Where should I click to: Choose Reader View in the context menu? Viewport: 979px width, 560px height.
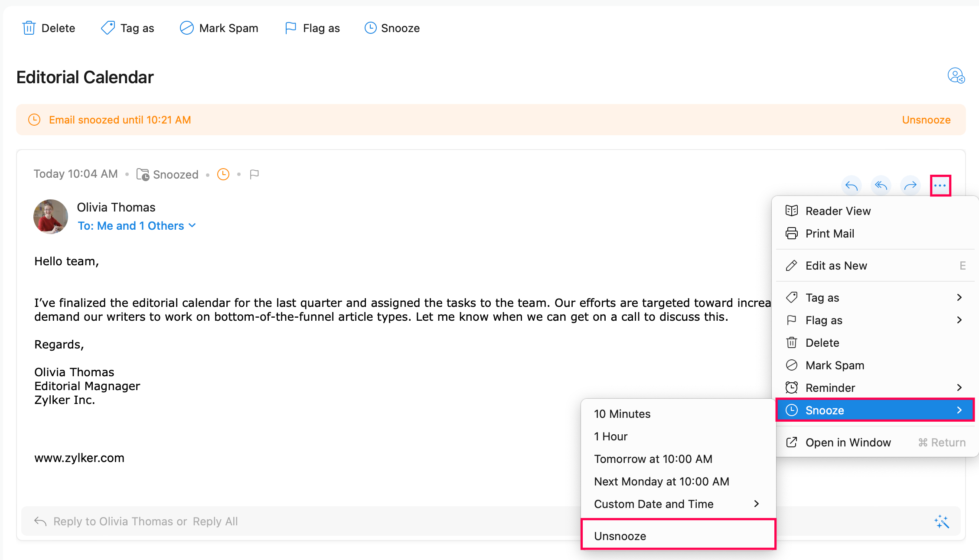838,211
